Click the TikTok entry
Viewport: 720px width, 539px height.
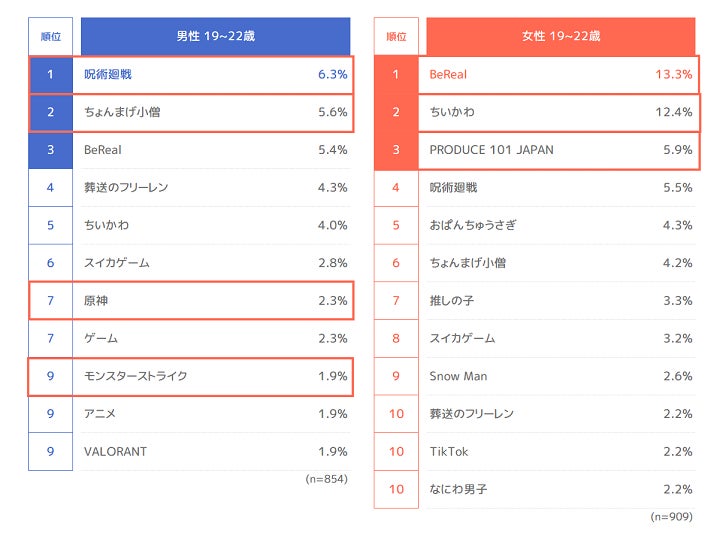click(x=449, y=451)
